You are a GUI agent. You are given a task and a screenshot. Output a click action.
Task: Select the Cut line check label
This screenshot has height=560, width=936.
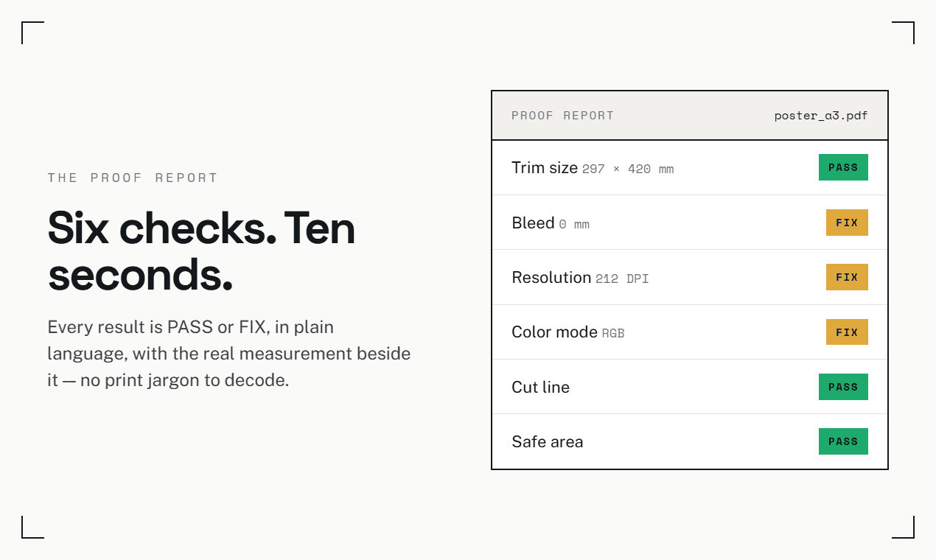[x=540, y=387]
